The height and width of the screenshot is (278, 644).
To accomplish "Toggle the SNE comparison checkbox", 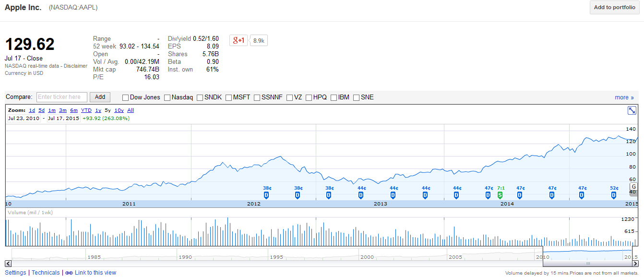I will pyautogui.click(x=356, y=97).
